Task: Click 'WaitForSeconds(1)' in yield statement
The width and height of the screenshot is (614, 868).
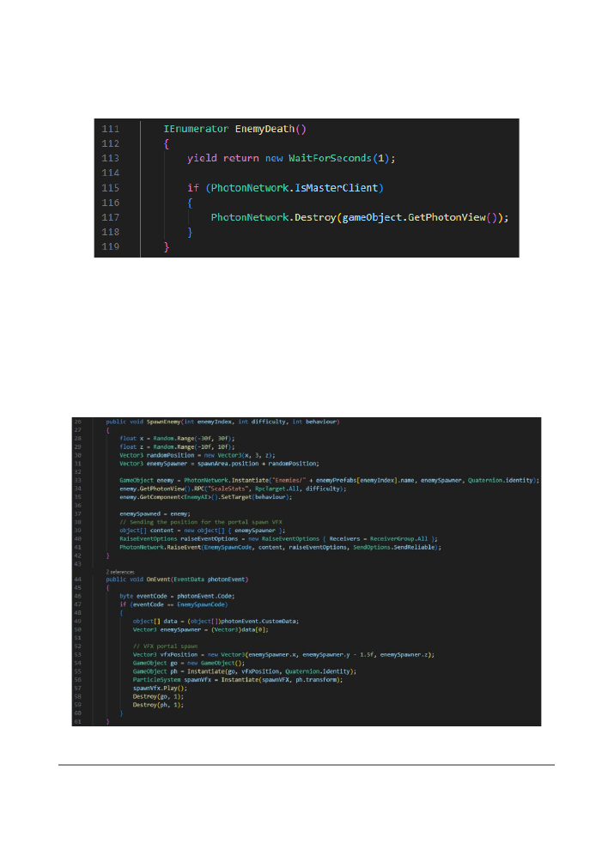Action: pyautogui.click(x=339, y=158)
